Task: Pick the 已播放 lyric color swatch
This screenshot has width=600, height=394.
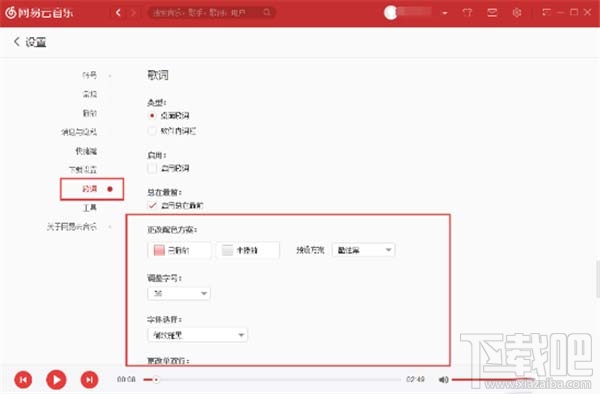Action: tap(179, 250)
